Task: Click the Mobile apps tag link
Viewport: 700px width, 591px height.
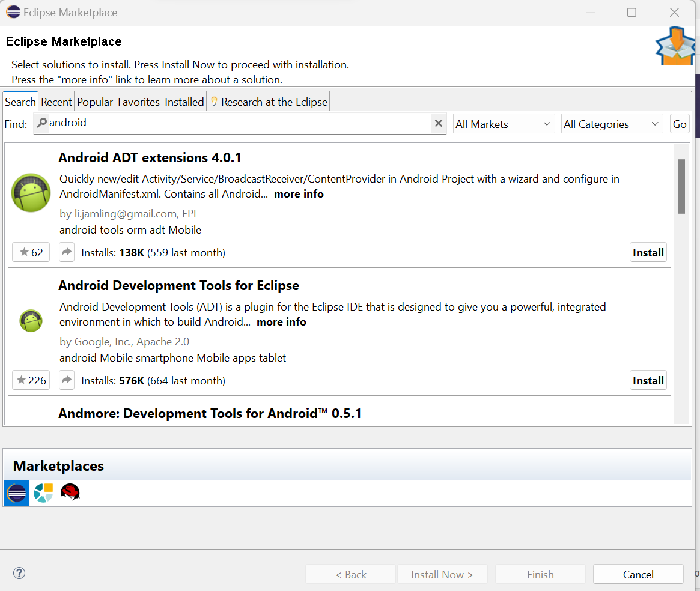Action: point(226,357)
